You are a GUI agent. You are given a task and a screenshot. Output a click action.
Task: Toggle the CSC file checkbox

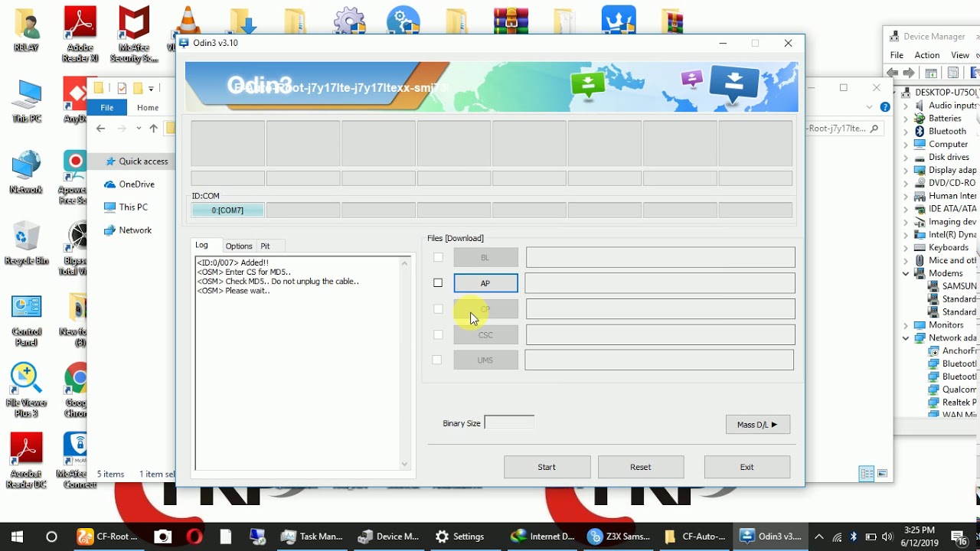tap(438, 334)
